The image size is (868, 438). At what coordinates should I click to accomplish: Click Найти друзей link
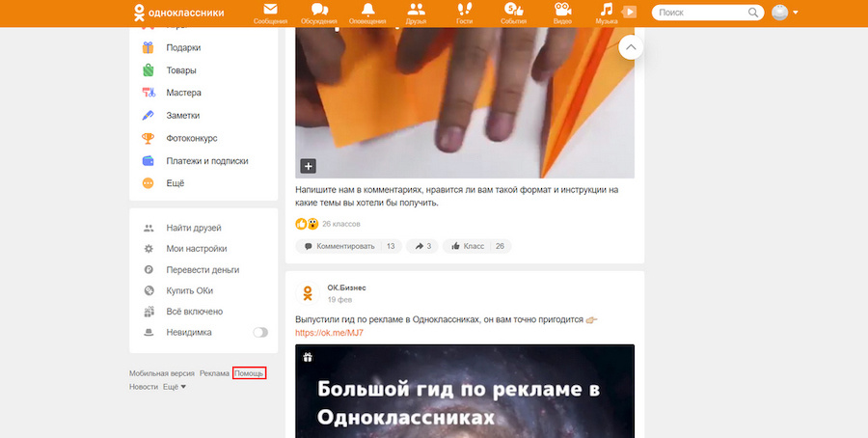[194, 228]
